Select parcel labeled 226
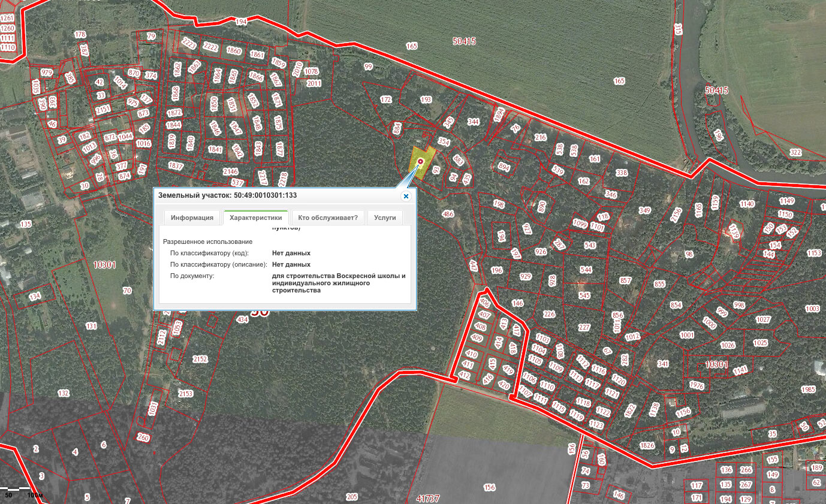Screen dimensions: 826x504 click(549, 314)
